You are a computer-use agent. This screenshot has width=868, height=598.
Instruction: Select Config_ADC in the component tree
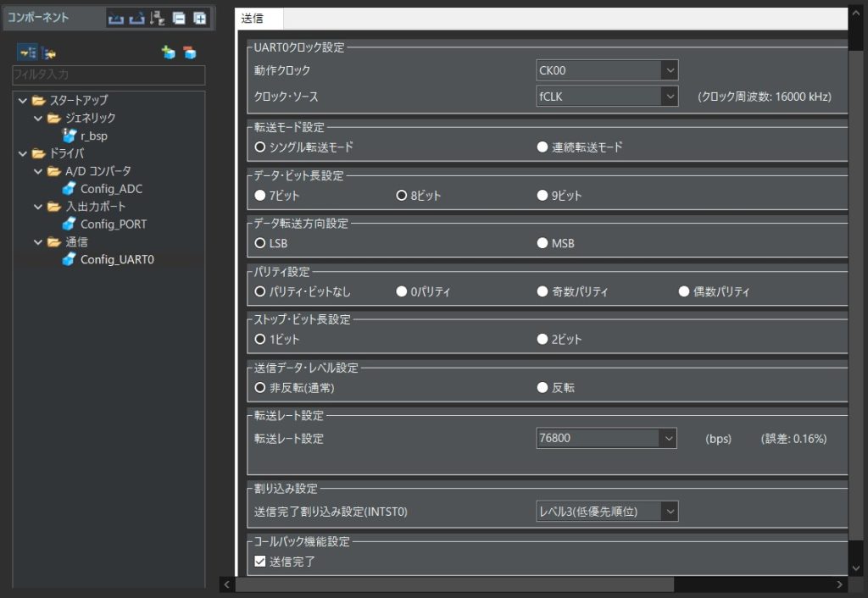(111, 189)
